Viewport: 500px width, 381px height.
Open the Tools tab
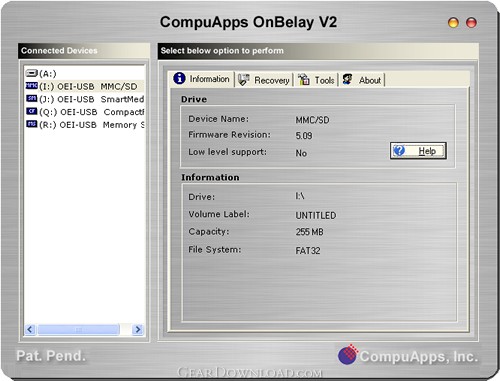[x=317, y=80]
